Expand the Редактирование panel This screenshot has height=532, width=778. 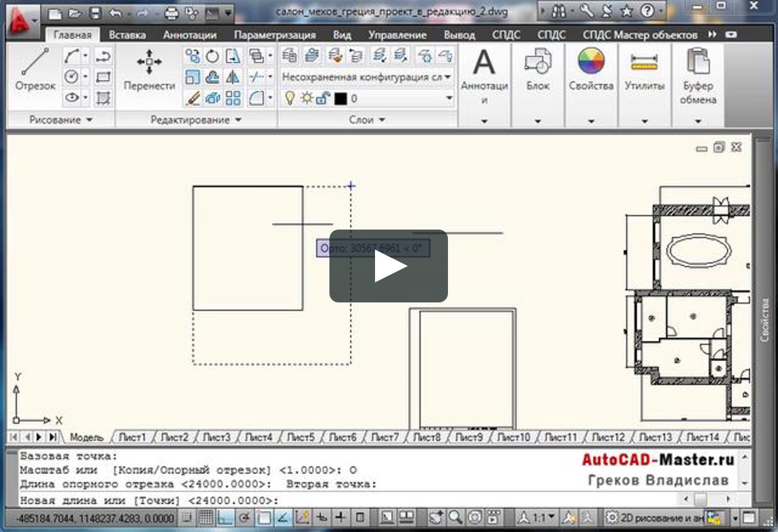pos(196,120)
